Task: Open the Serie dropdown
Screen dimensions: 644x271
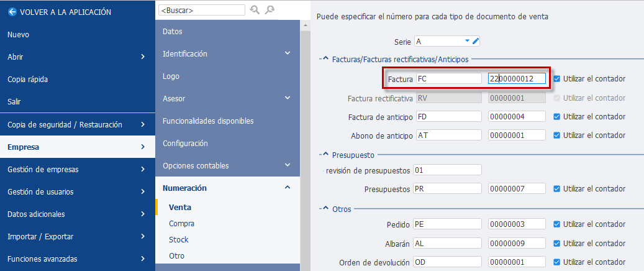Action: (467, 41)
